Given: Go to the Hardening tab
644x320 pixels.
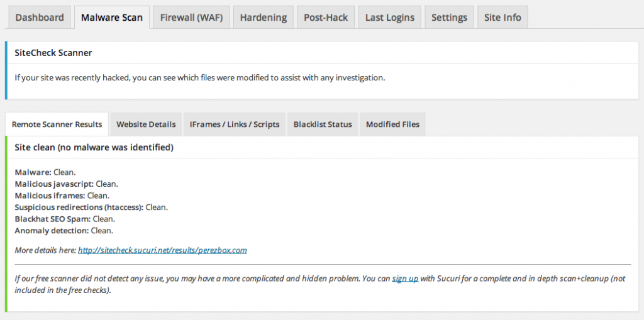Looking at the screenshot, I should [264, 18].
